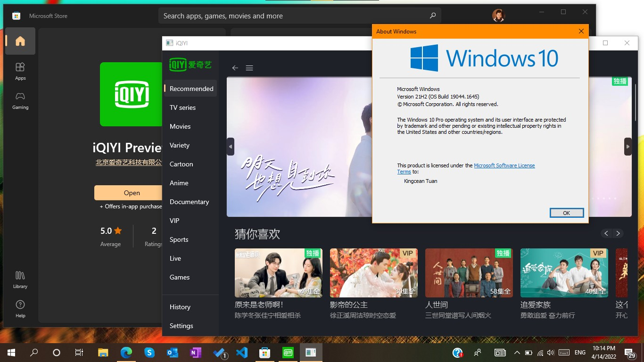The image size is (644, 362).
Task: Open Library in Microsoft Store sidebar
Action: (x=20, y=279)
